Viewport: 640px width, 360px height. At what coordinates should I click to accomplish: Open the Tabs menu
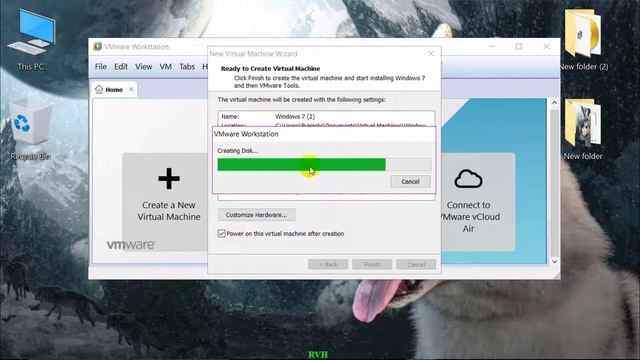point(187,67)
